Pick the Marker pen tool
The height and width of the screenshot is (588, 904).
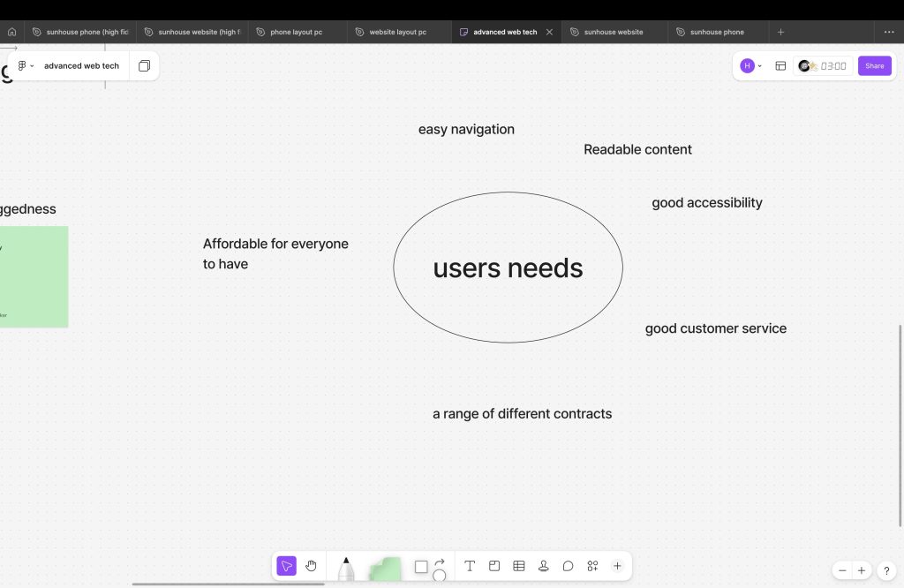click(x=346, y=569)
